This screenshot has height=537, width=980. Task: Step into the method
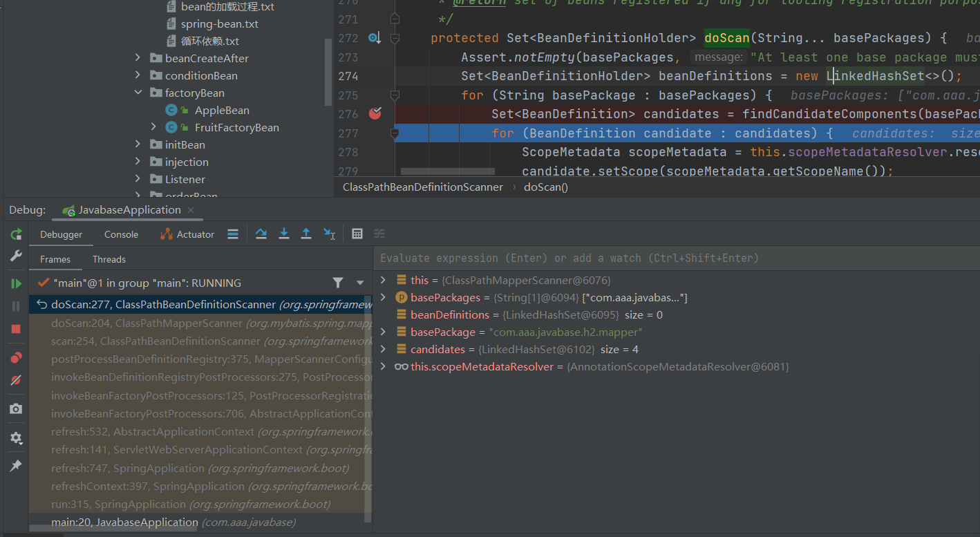tap(283, 234)
